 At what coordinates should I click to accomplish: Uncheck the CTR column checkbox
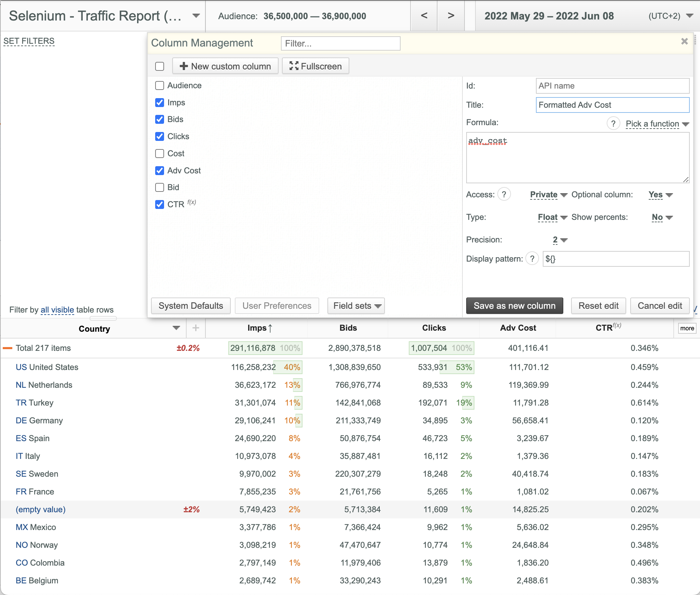coord(160,204)
